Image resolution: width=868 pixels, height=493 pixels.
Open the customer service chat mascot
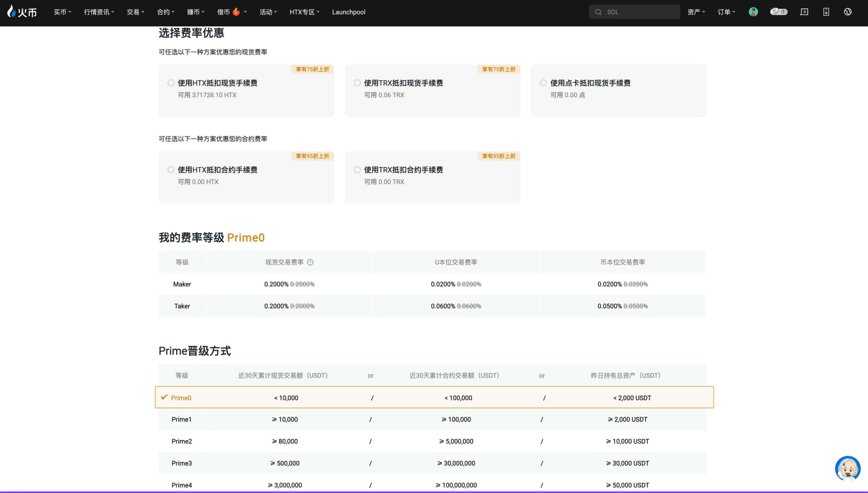(x=848, y=469)
